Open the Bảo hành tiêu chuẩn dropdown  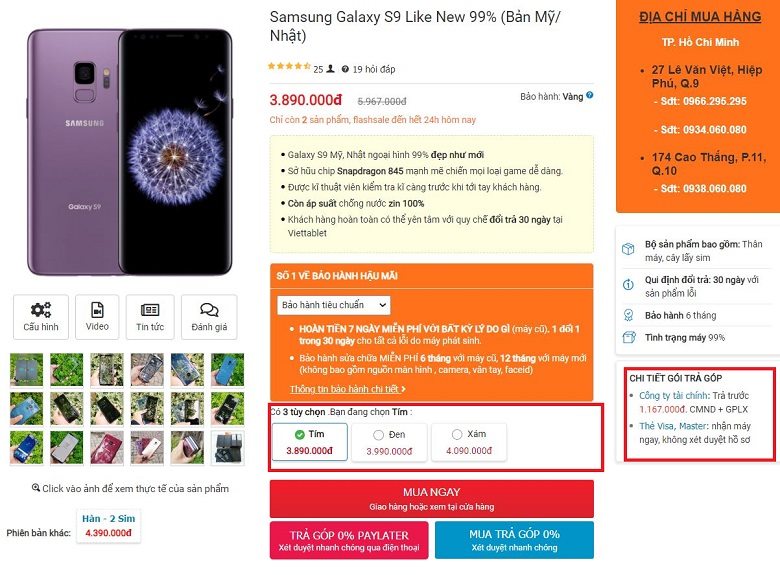coord(334,305)
